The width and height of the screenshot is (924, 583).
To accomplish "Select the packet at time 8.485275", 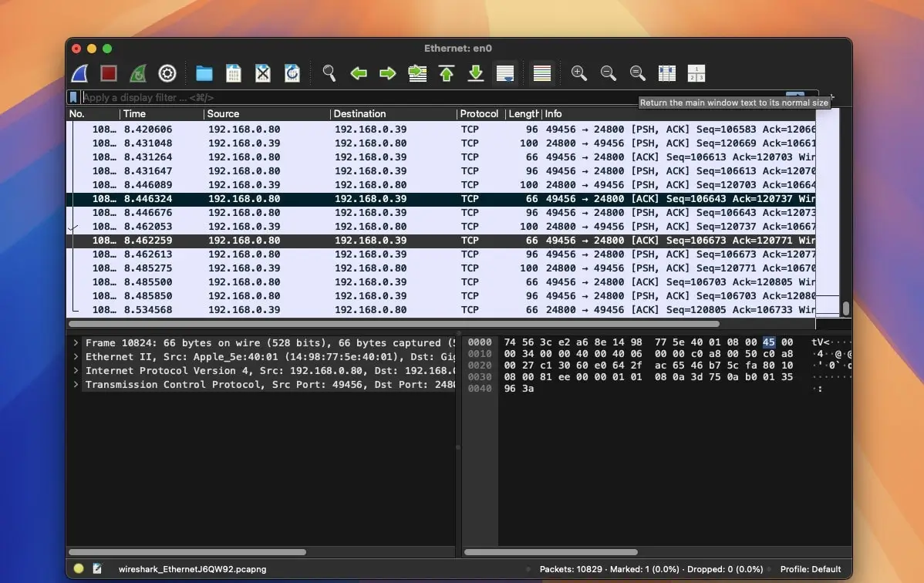I will point(441,268).
